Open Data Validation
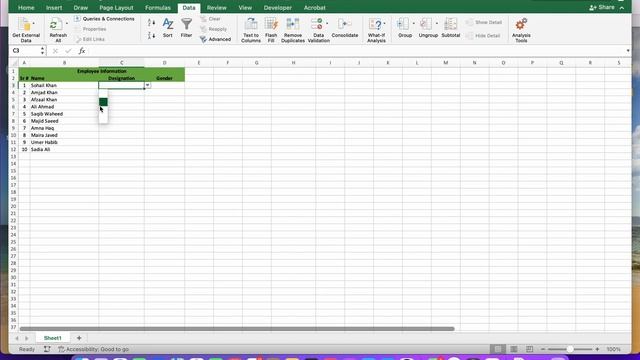 click(318, 30)
